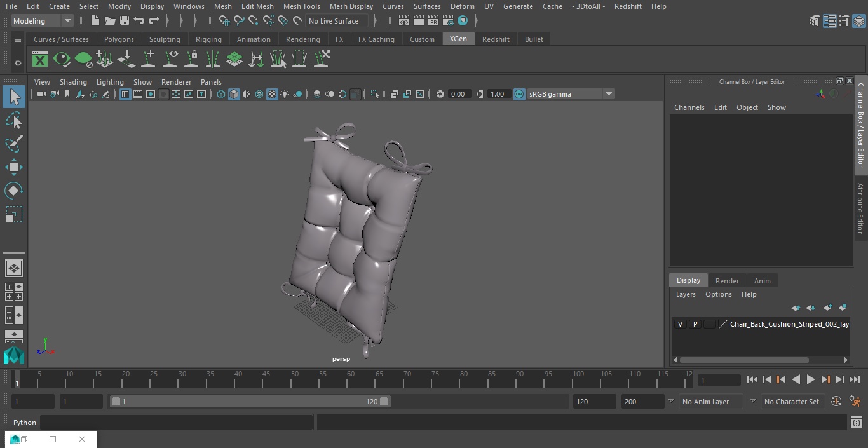Image resolution: width=868 pixels, height=448 pixels.
Task: Go to the start of playback range
Action: [x=752, y=379]
